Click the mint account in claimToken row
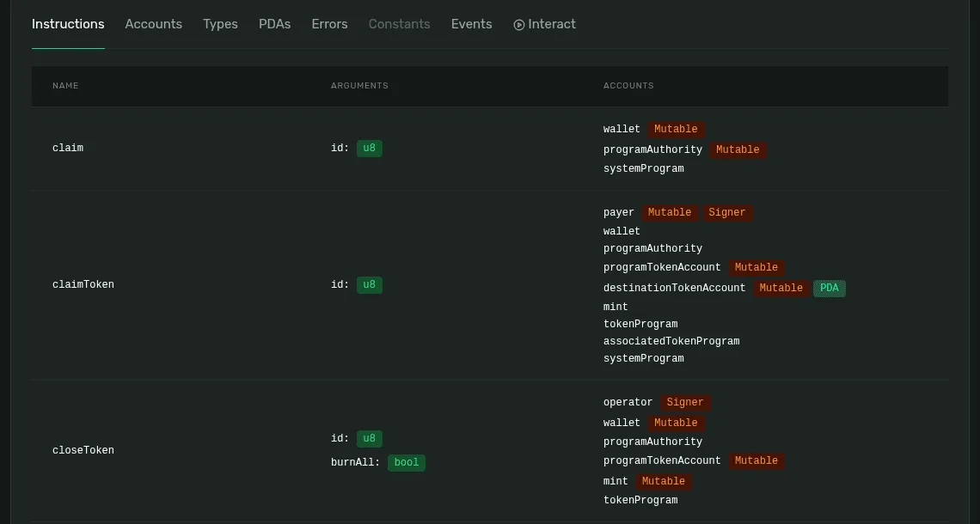 pyautogui.click(x=616, y=307)
